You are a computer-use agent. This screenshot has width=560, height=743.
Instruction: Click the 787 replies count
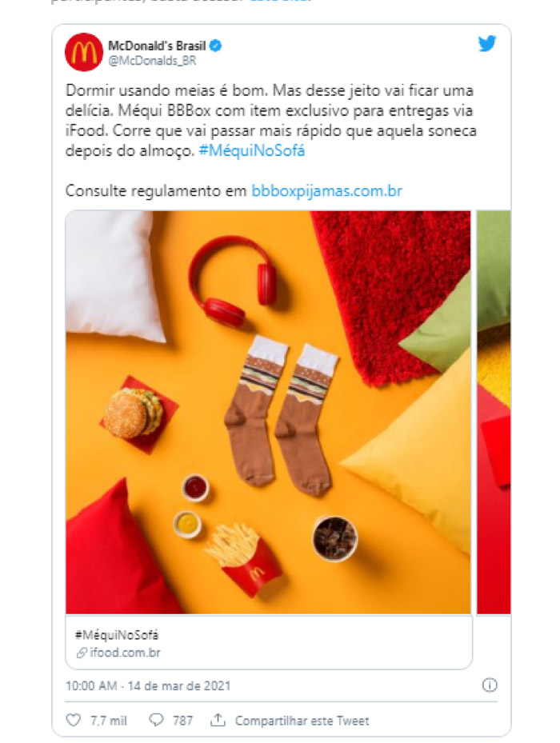[x=182, y=721]
